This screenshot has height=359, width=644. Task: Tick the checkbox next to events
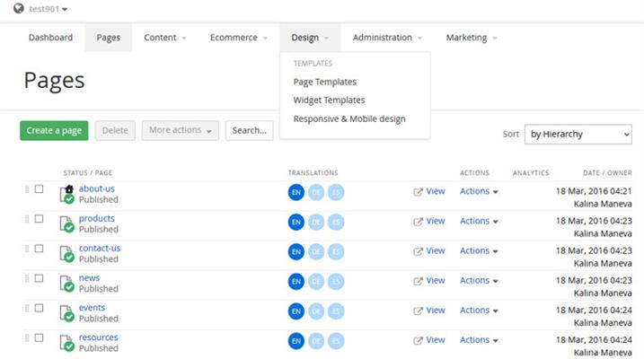pyautogui.click(x=39, y=308)
